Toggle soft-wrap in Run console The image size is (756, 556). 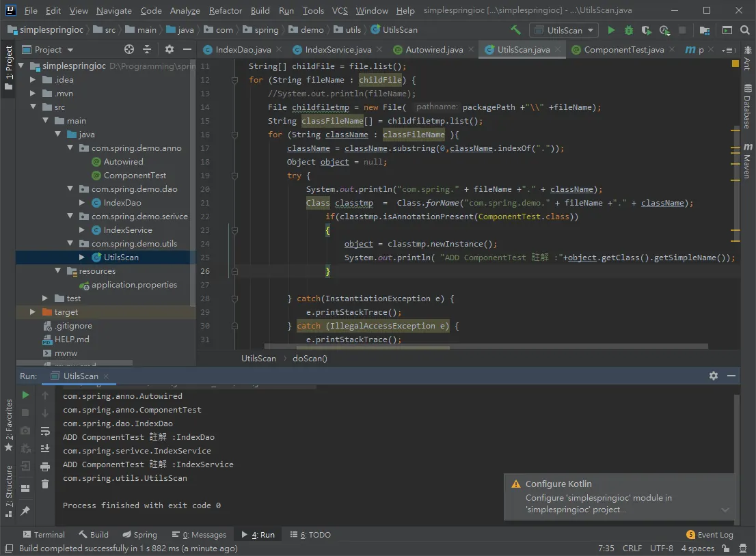pos(45,431)
